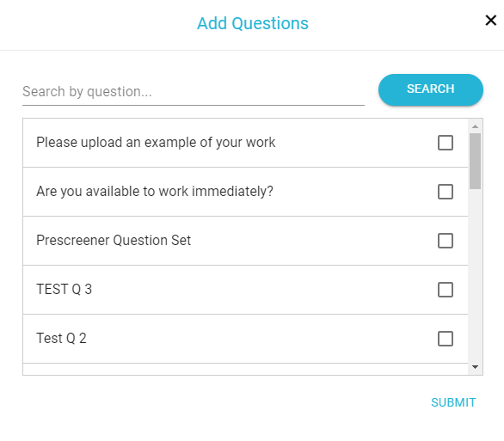Click the scrollbar up arrow in question list
Viewport: 504px width, 441px height.
click(475, 126)
